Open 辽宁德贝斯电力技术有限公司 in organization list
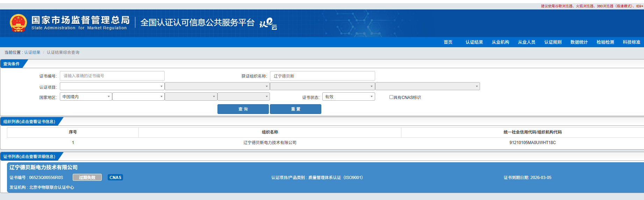Image resolution: width=644 pixels, height=200 pixels. point(270,143)
